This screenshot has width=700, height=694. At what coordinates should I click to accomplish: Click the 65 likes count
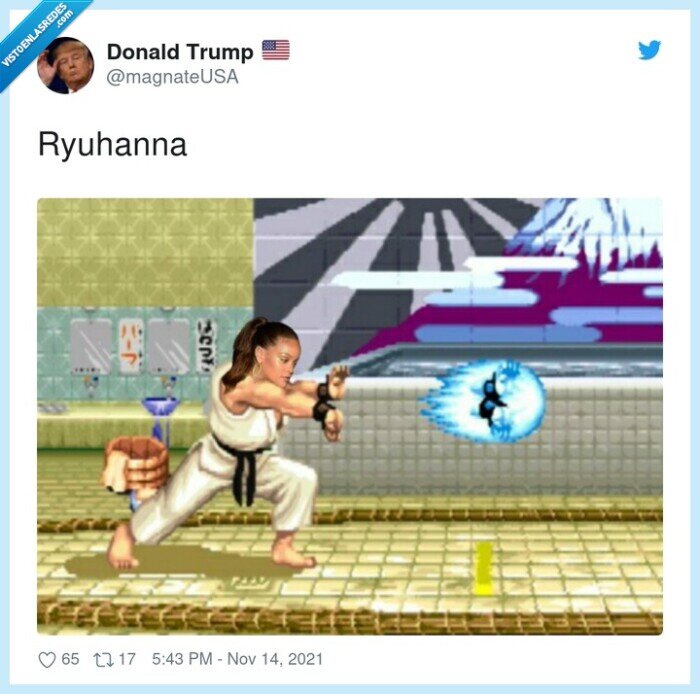(x=70, y=659)
